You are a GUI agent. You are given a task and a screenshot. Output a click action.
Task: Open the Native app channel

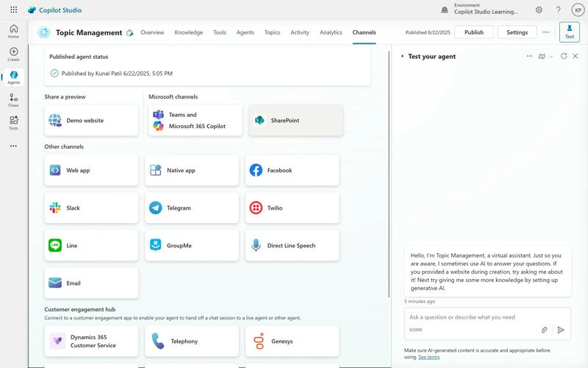pyautogui.click(x=192, y=170)
